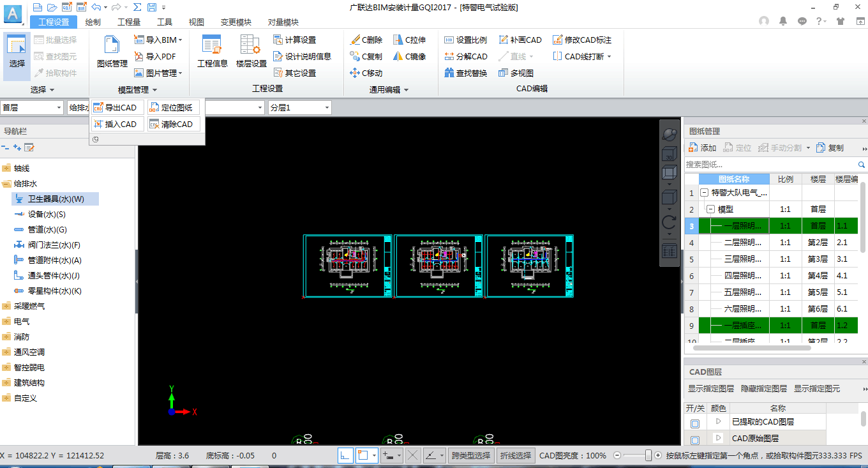
Task: Toggle 跨类型选择 cross-type selection
Action: (x=471, y=455)
